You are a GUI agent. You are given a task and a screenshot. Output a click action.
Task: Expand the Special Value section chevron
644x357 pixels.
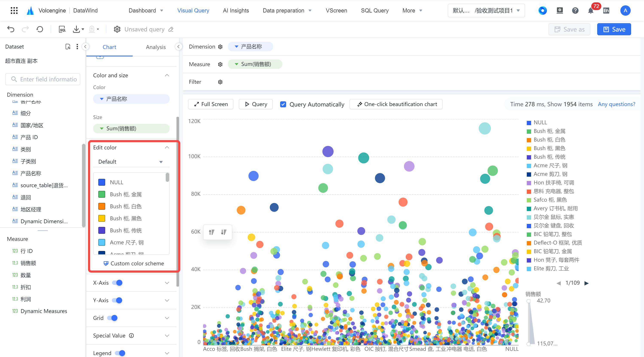(167, 336)
